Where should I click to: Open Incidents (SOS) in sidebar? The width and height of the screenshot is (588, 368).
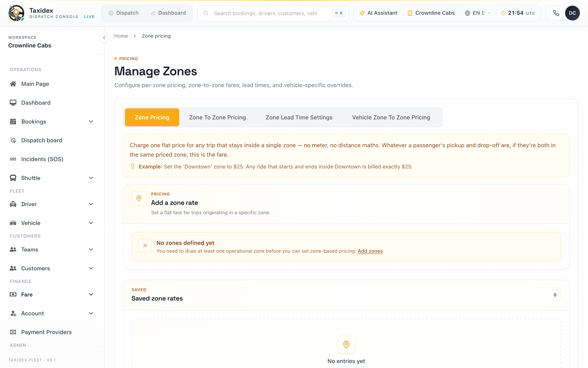coord(52,159)
